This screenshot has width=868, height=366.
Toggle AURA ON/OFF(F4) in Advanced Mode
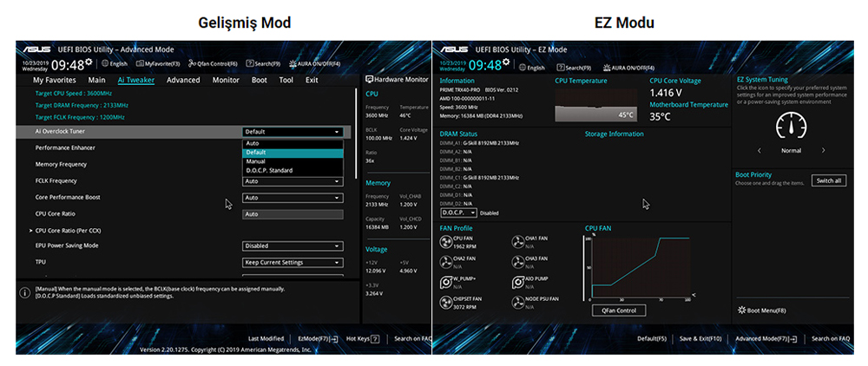point(314,64)
